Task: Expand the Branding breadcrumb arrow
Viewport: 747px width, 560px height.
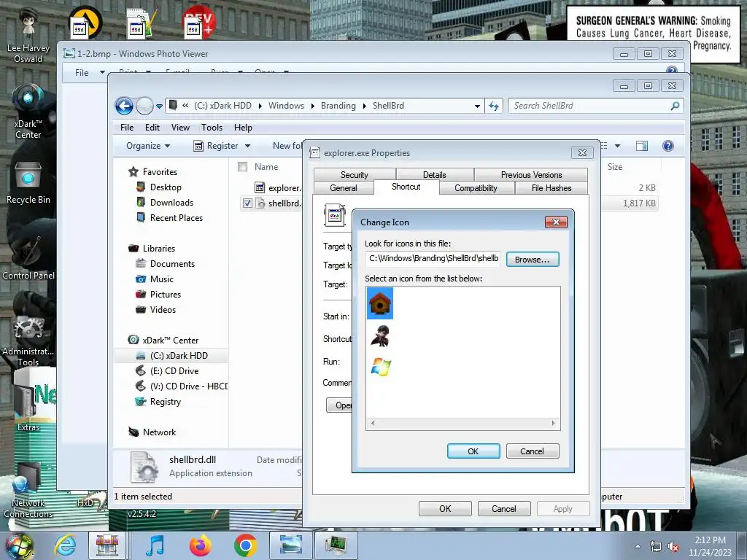Action: tap(365, 106)
